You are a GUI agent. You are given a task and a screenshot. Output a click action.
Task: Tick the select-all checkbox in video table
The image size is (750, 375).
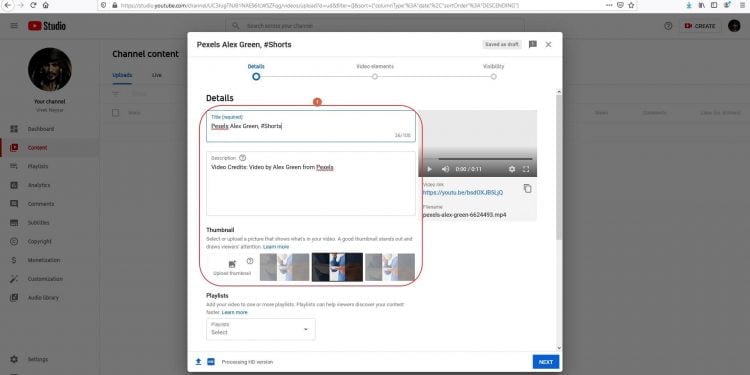pos(115,113)
